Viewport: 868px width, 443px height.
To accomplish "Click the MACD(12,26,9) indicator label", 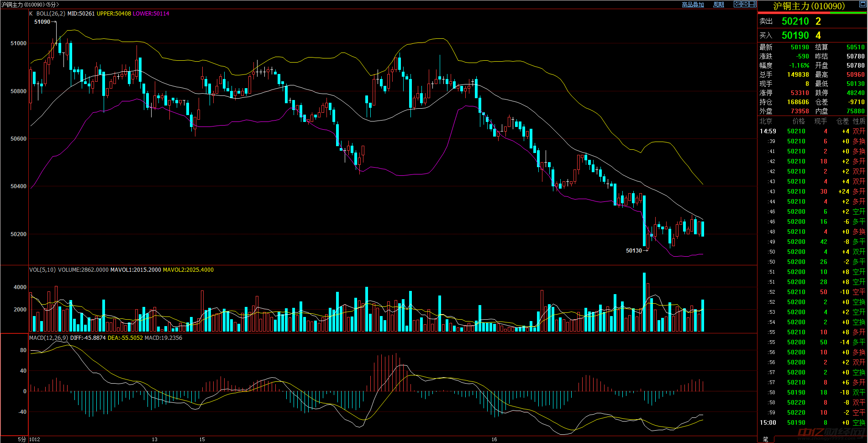I will click(x=48, y=338).
